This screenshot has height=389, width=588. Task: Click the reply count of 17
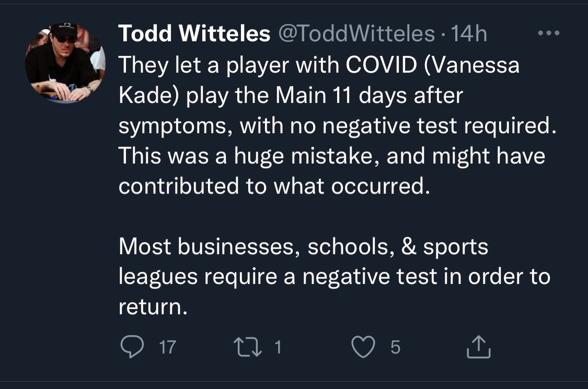pyautogui.click(x=167, y=347)
